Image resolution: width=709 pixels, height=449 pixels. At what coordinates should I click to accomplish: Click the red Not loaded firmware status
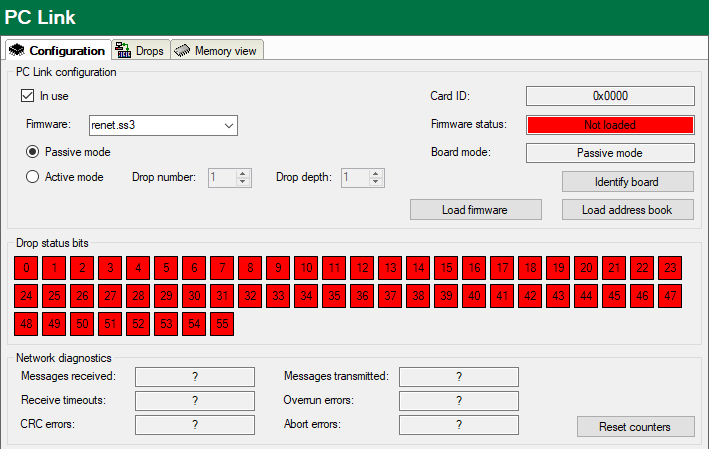click(610, 125)
